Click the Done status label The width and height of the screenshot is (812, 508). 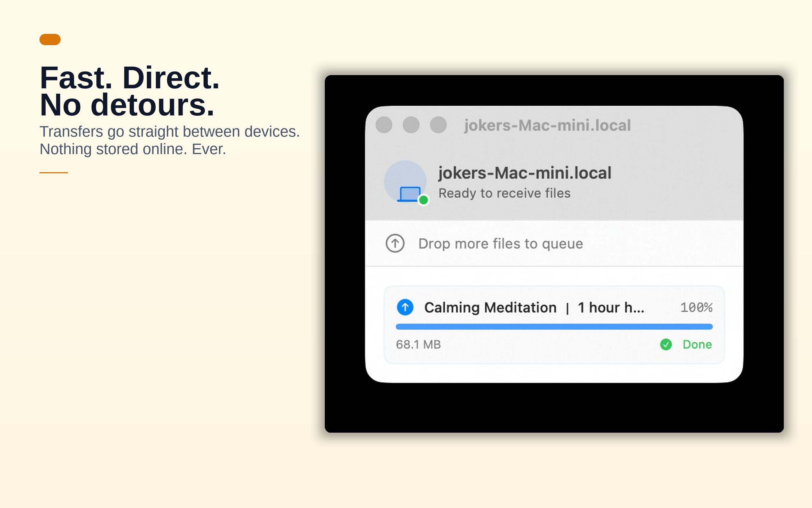[697, 344]
